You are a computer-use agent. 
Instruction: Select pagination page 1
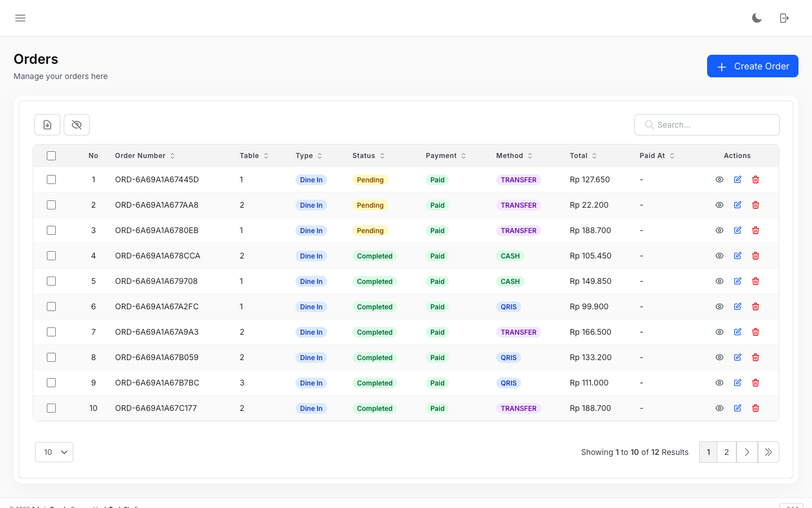pos(708,452)
